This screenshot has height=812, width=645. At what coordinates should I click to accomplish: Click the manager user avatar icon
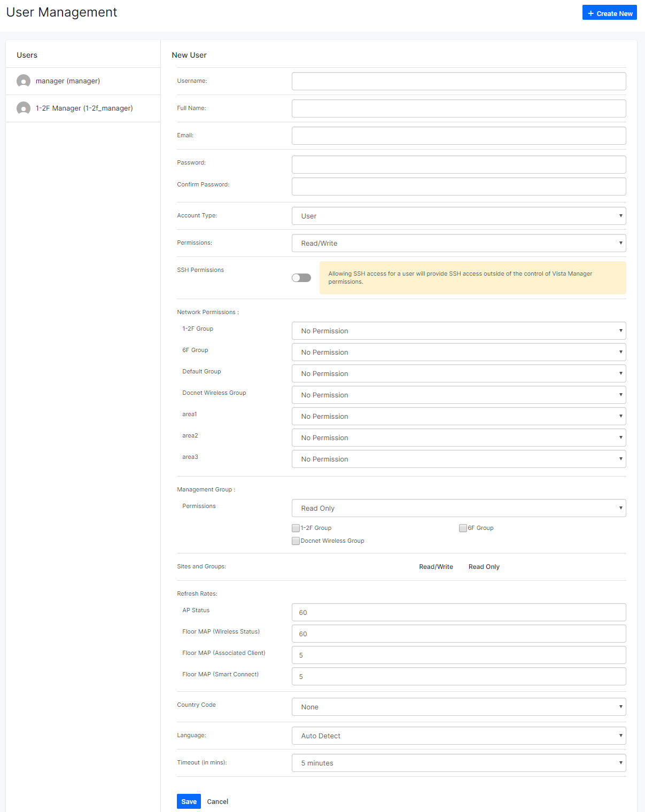24,81
